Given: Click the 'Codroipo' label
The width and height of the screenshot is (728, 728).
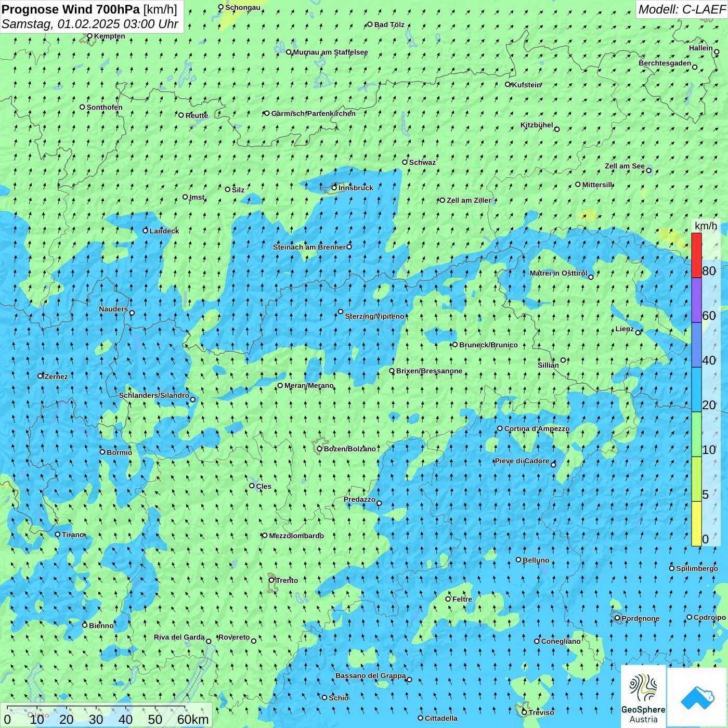Looking at the screenshot, I should pos(710,617).
